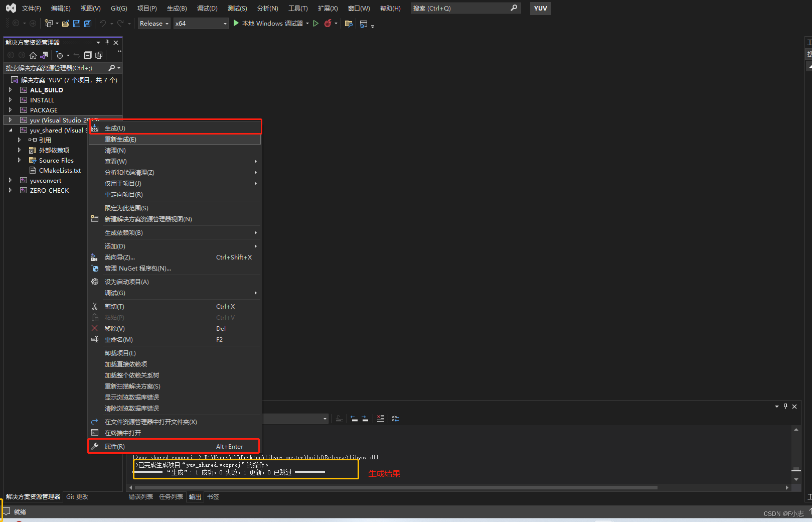Switch to the 错误列表 tab

pos(141,496)
